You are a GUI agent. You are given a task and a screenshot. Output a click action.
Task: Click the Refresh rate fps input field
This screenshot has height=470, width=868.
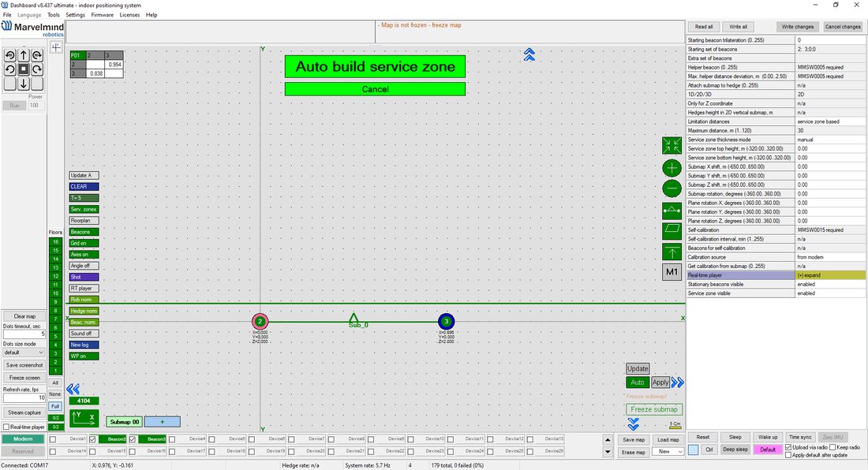(24, 397)
